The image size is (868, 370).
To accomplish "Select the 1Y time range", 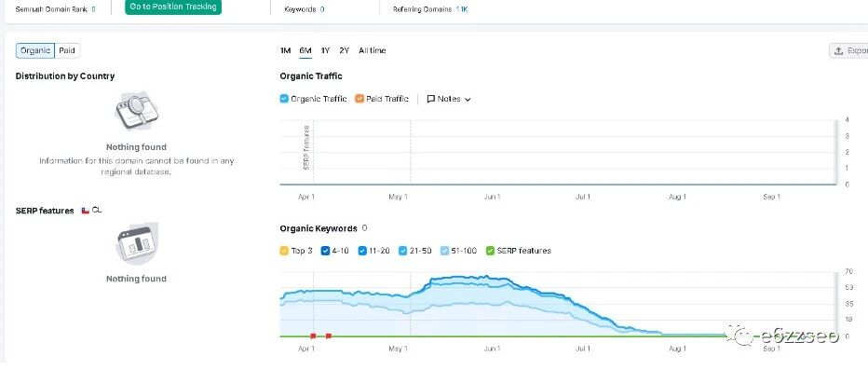I will pos(326,51).
